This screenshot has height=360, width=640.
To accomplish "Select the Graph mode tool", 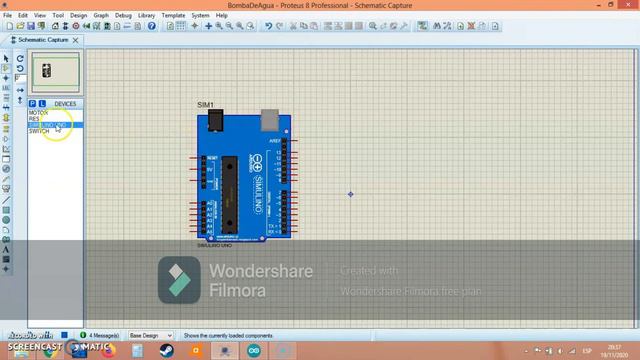I will (x=6, y=149).
